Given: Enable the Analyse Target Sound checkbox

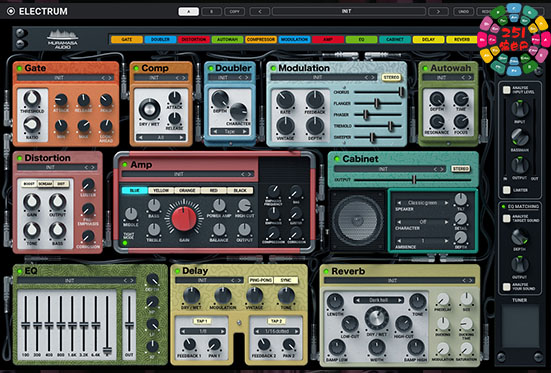Looking at the screenshot, I should 506,219.
